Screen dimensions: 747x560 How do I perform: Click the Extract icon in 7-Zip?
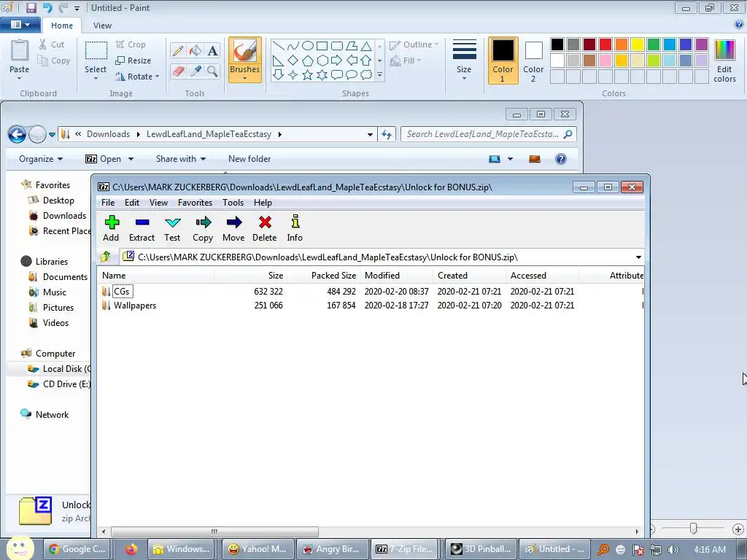[x=142, y=222]
